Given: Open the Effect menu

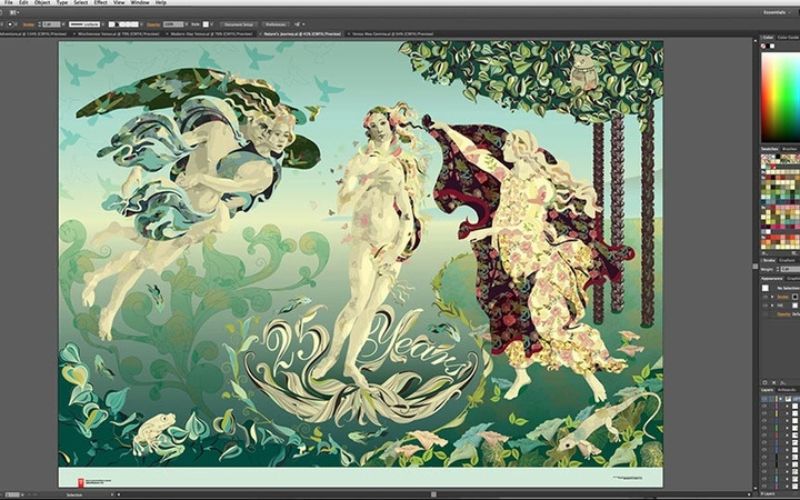Looking at the screenshot, I should click(x=101, y=3).
